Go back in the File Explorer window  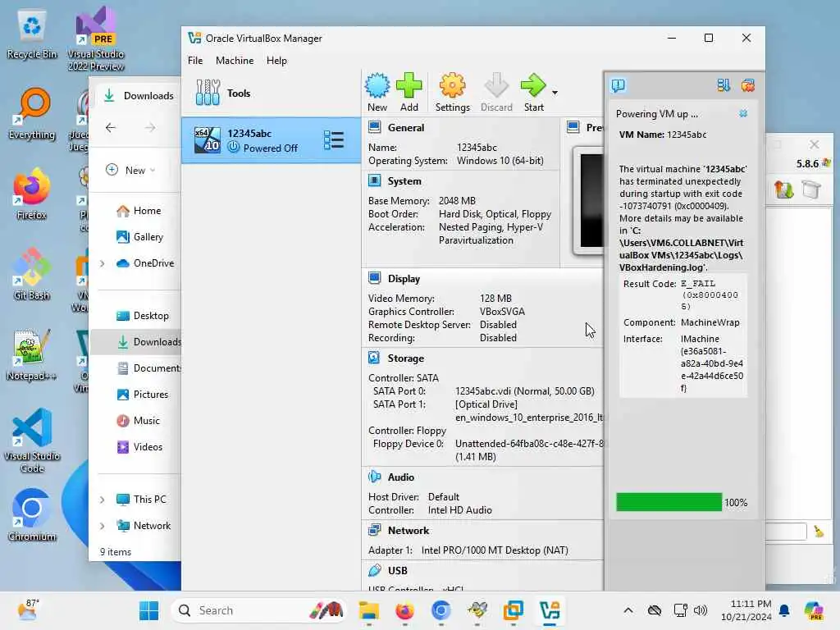pos(111,127)
